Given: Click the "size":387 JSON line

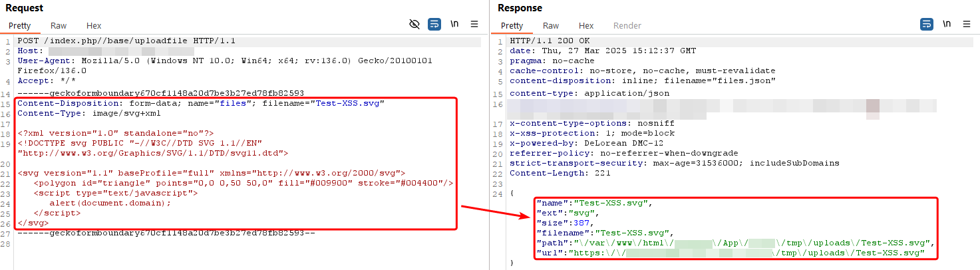Looking at the screenshot, I should pyautogui.click(x=564, y=223).
